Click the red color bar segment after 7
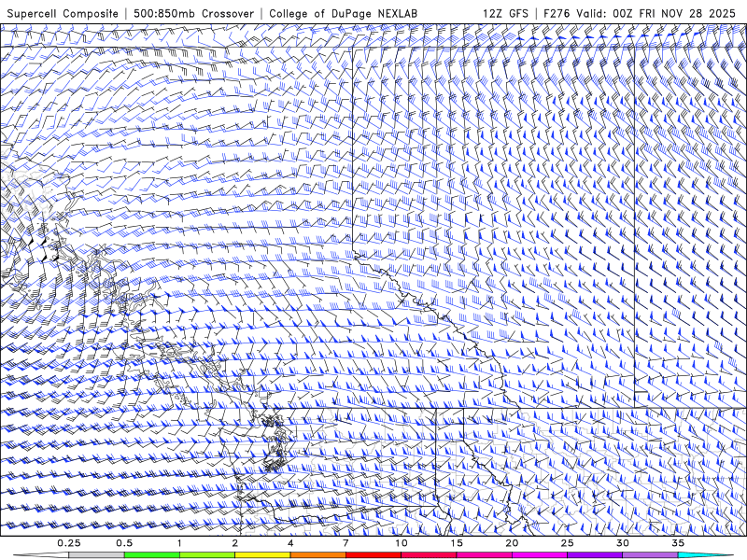The width and height of the screenshot is (747, 560). coord(373,555)
